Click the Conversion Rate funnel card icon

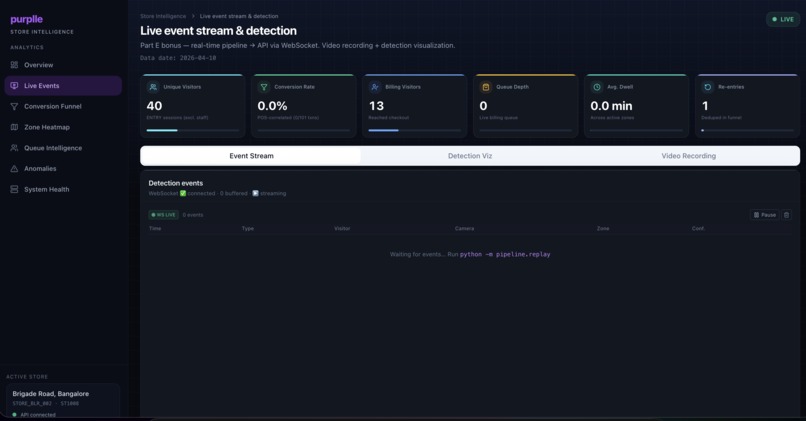(264, 87)
